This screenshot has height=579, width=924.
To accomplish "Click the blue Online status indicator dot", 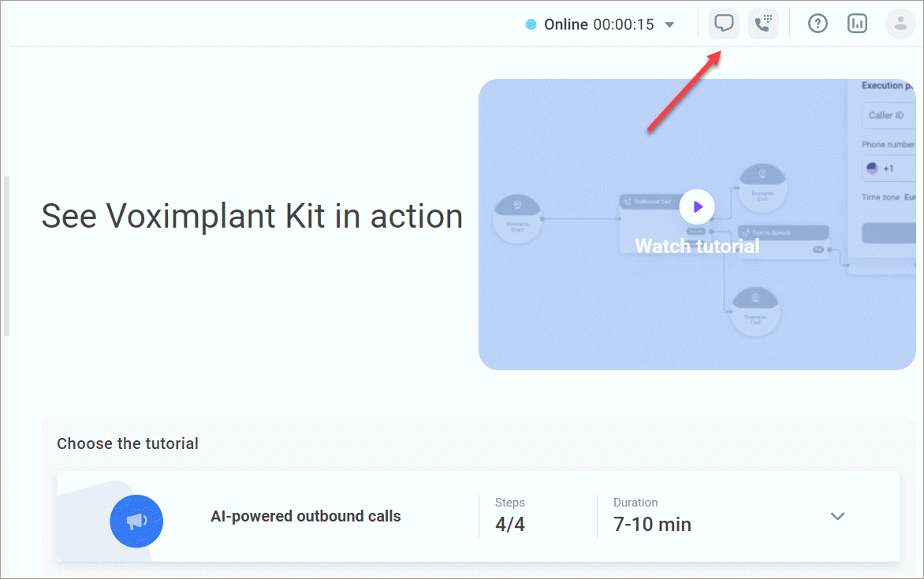I will (531, 24).
